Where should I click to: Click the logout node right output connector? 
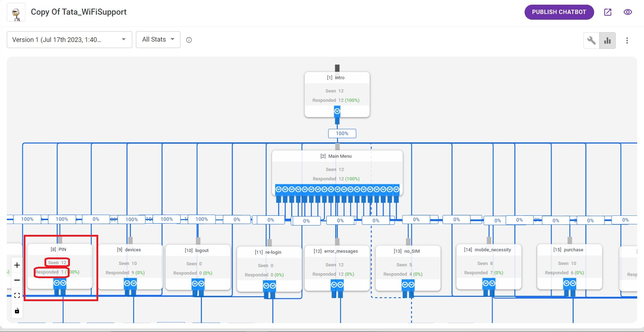pyautogui.click(x=202, y=284)
